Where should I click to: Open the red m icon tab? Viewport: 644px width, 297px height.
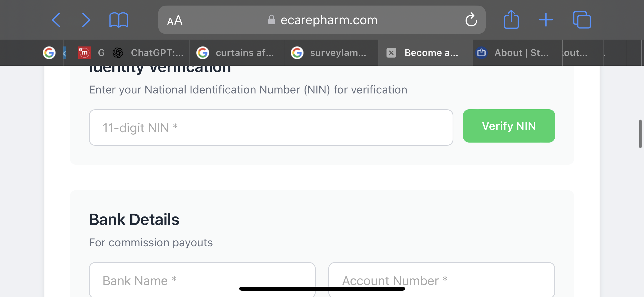tap(85, 53)
